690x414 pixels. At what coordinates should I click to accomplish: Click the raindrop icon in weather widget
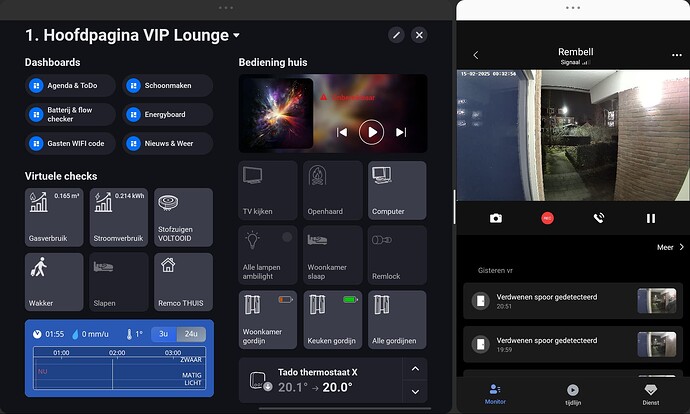pyautogui.click(x=75, y=334)
